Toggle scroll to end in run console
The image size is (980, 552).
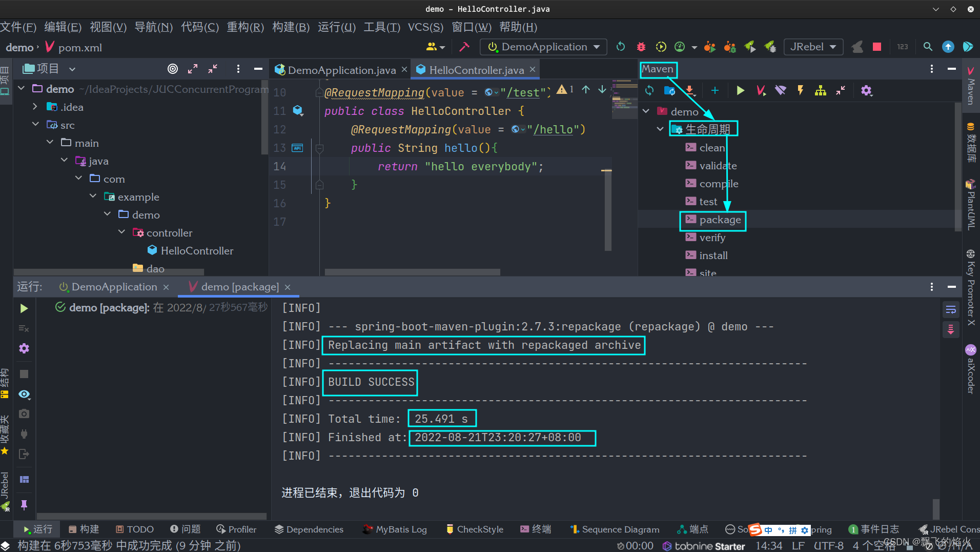951,329
